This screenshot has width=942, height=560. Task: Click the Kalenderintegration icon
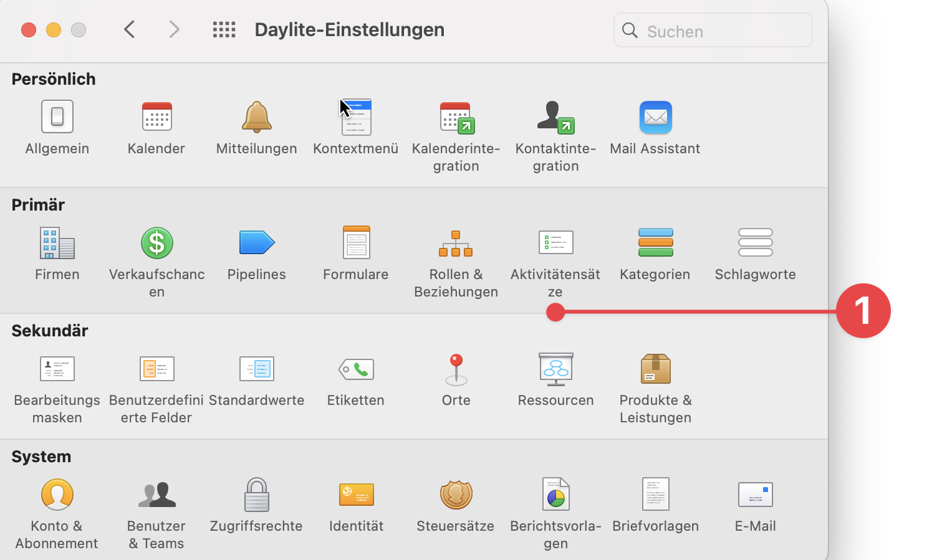coord(456,116)
